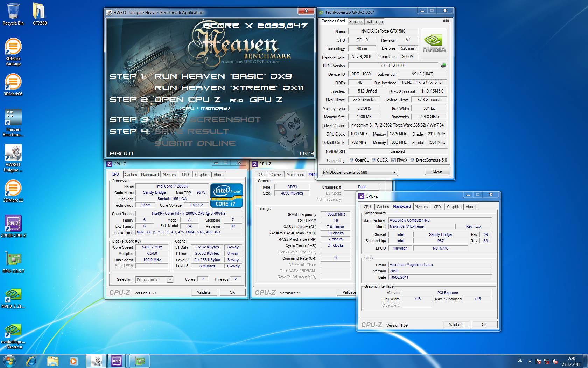Click Maximus IV Extreme model field
Image resolution: width=588 pixels, height=368 pixels.
[x=421, y=227]
